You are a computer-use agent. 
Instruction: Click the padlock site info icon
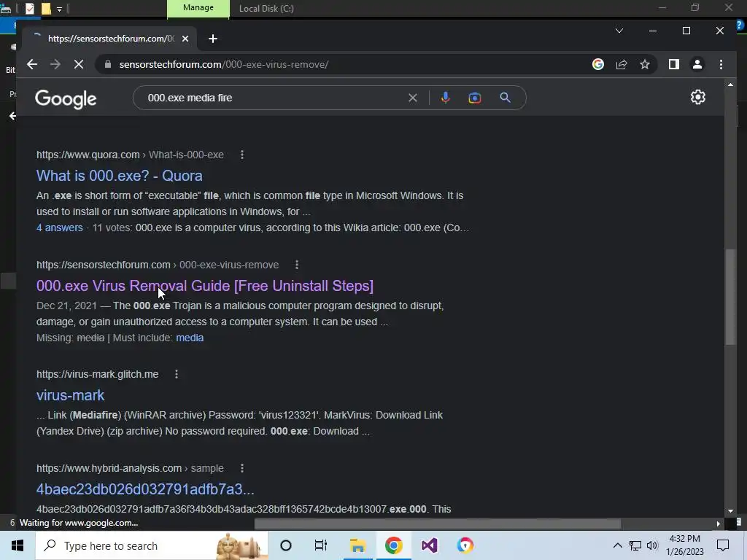tap(108, 64)
